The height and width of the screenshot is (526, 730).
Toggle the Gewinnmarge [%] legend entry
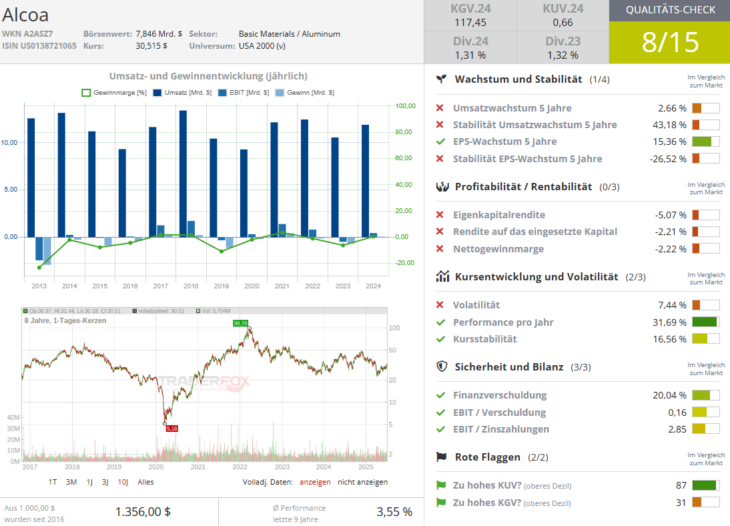114,93
